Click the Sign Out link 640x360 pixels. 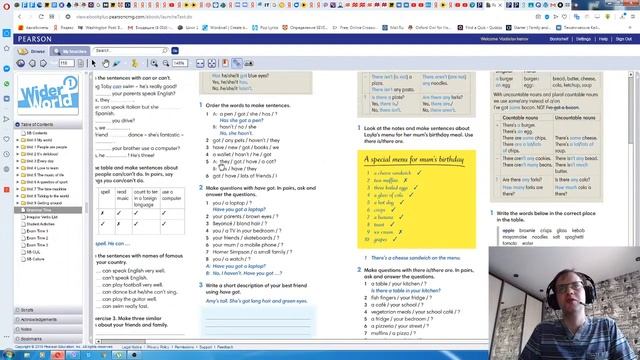(623, 39)
